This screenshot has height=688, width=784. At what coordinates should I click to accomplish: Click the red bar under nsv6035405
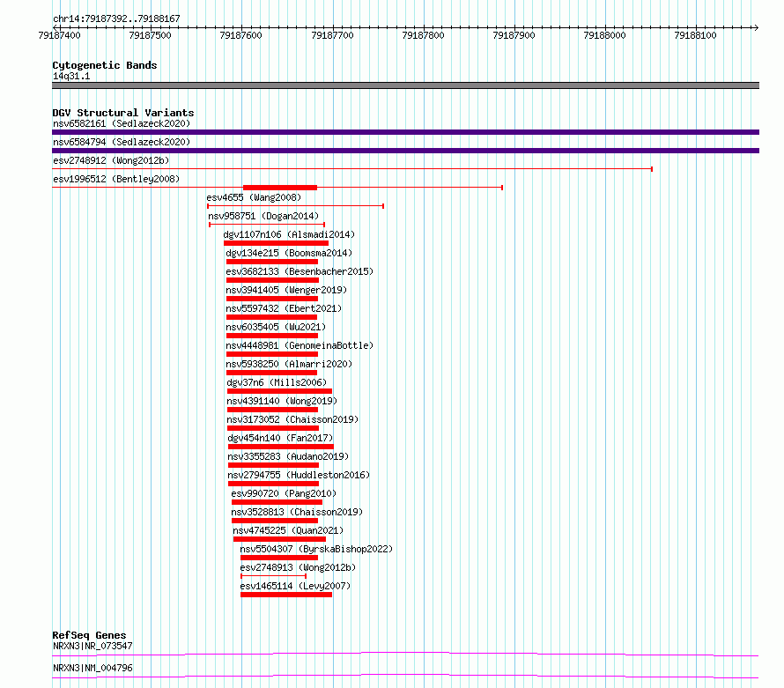tap(272, 336)
